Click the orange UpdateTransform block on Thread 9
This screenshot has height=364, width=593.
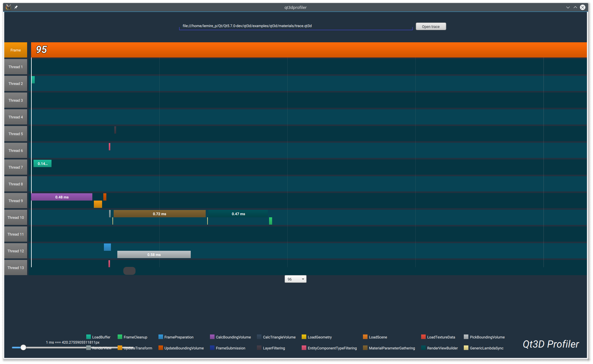click(98, 204)
